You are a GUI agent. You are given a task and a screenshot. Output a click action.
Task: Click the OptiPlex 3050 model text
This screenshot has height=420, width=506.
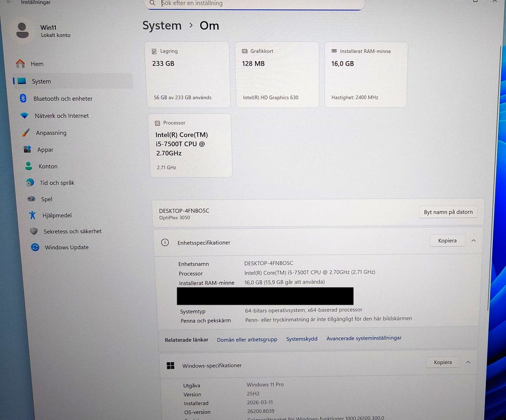(174, 218)
